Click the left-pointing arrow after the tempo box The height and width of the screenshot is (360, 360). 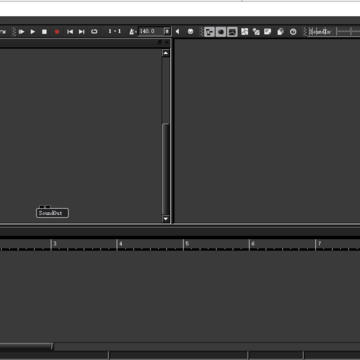tap(177, 31)
